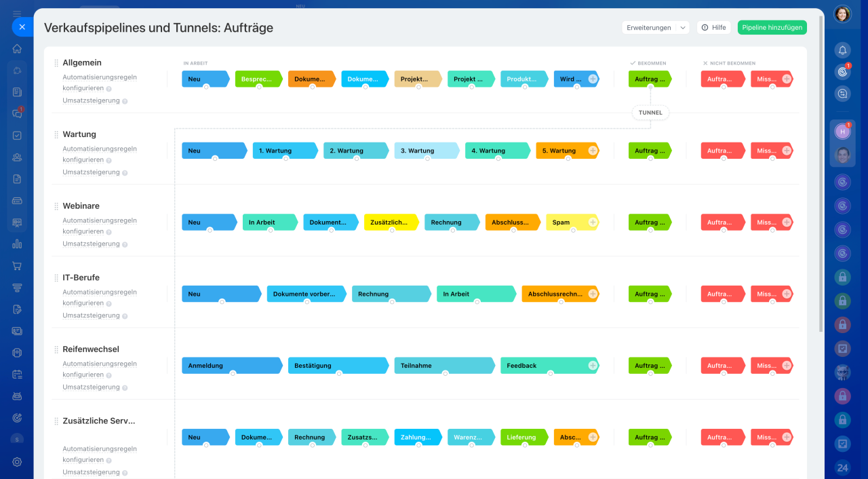Open the Umsatzsteigerung link under Wartung
The width and height of the screenshot is (868, 479).
click(91, 172)
